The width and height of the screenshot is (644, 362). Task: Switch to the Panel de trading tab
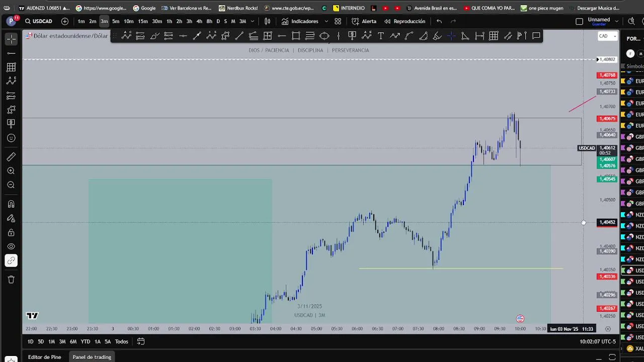point(92,357)
